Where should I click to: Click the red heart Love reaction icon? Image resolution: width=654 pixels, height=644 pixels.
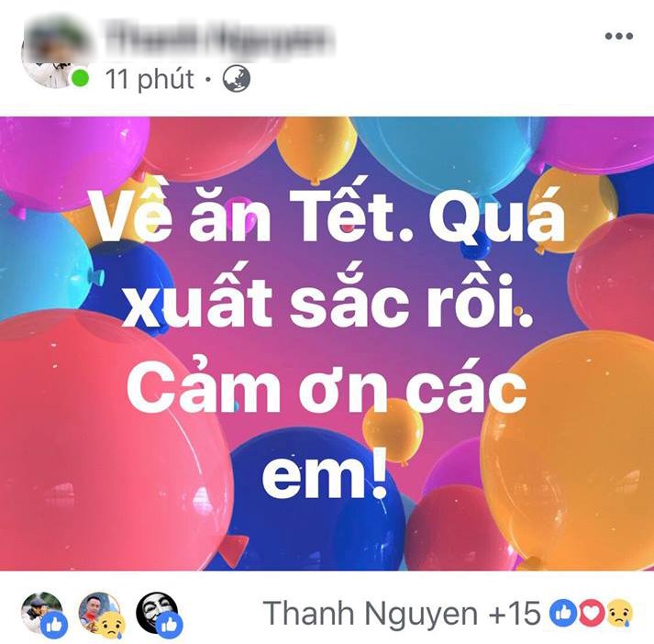(x=591, y=613)
